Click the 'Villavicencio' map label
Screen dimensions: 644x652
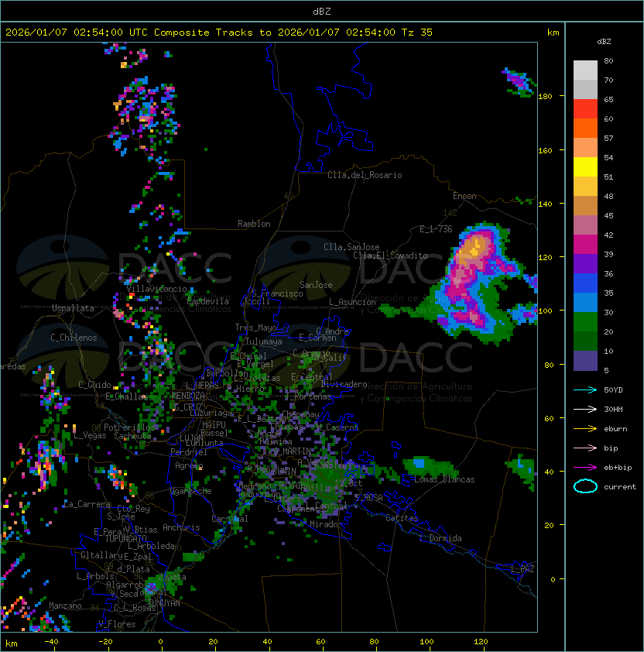point(156,289)
